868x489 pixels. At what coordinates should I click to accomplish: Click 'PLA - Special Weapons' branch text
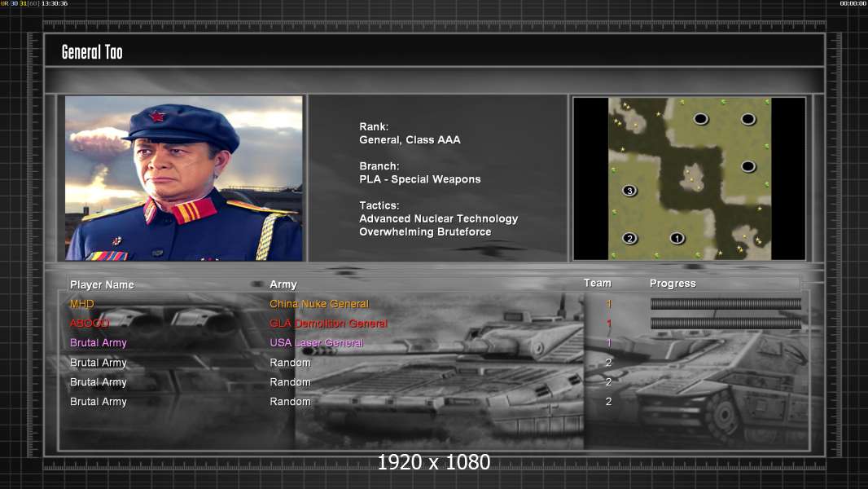(419, 179)
